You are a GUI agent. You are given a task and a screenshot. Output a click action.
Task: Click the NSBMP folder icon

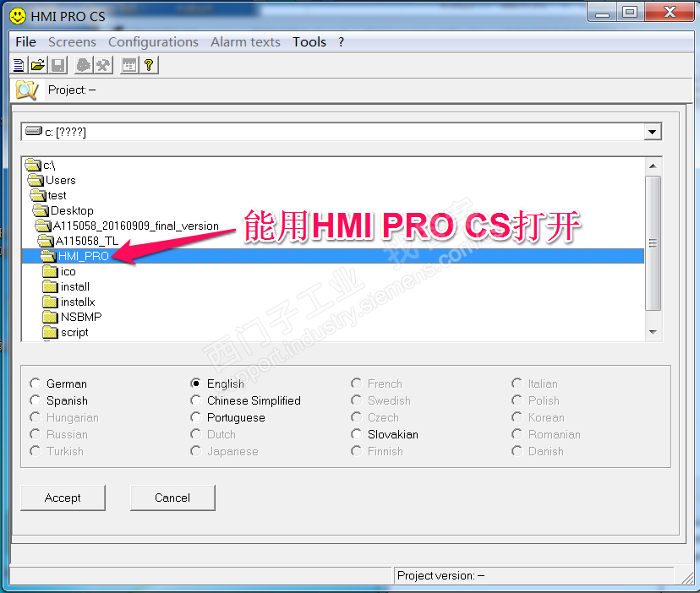tap(51, 317)
